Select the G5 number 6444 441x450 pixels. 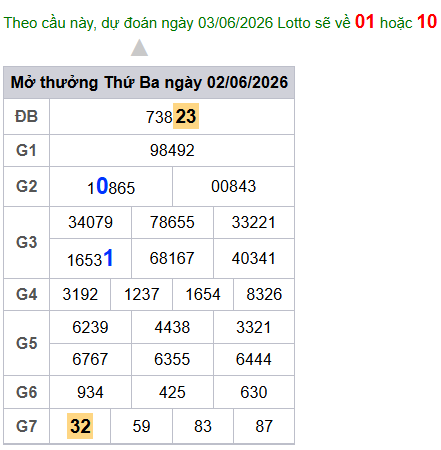(254, 359)
